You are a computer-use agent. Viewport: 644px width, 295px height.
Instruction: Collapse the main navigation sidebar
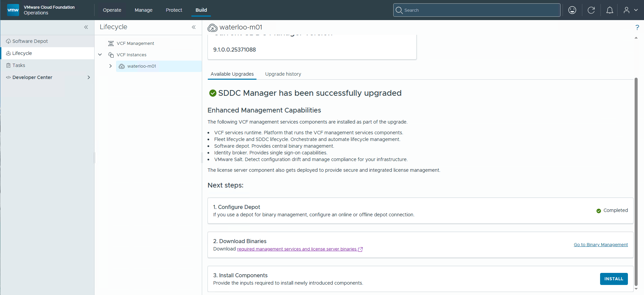[86, 27]
